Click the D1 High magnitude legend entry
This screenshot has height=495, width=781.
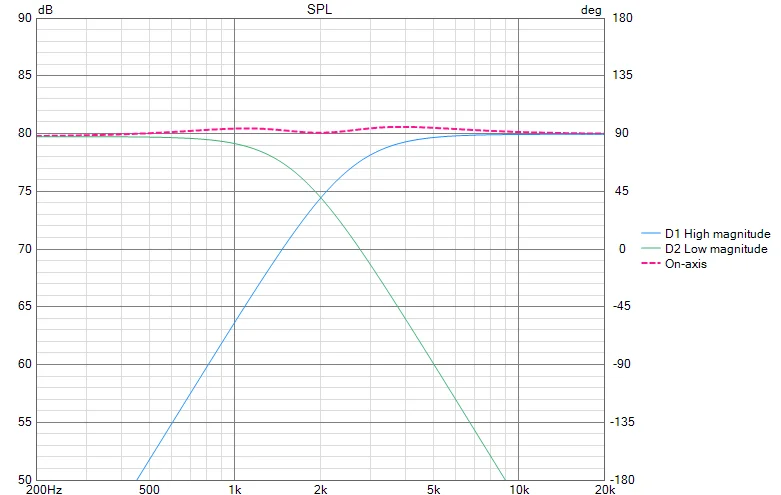717,233
